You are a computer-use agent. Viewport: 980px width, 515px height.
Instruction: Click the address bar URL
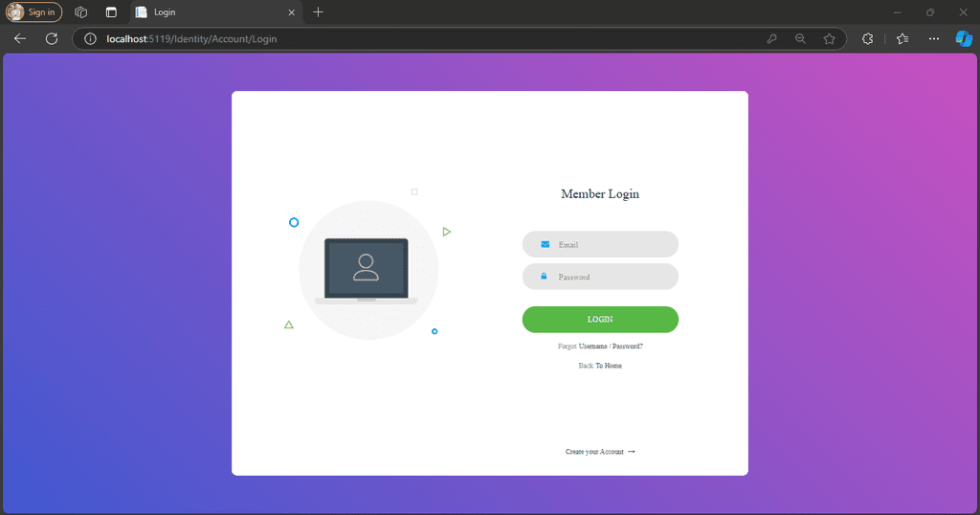pyautogui.click(x=191, y=38)
